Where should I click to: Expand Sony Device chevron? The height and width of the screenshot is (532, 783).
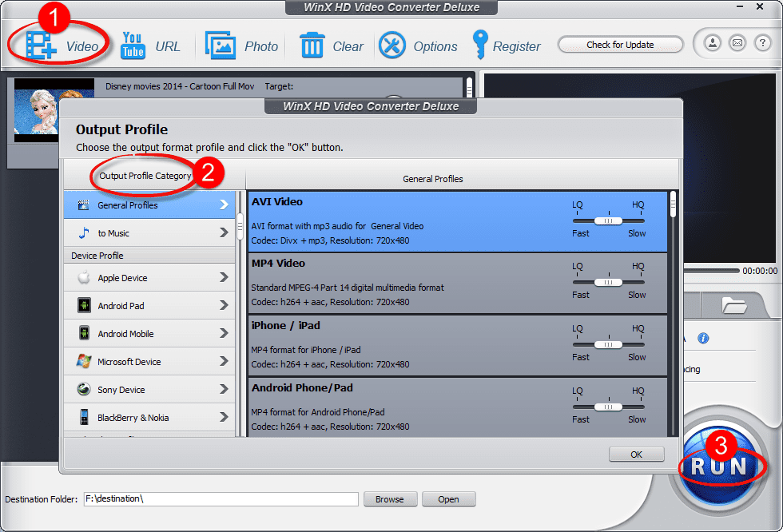[x=224, y=389]
